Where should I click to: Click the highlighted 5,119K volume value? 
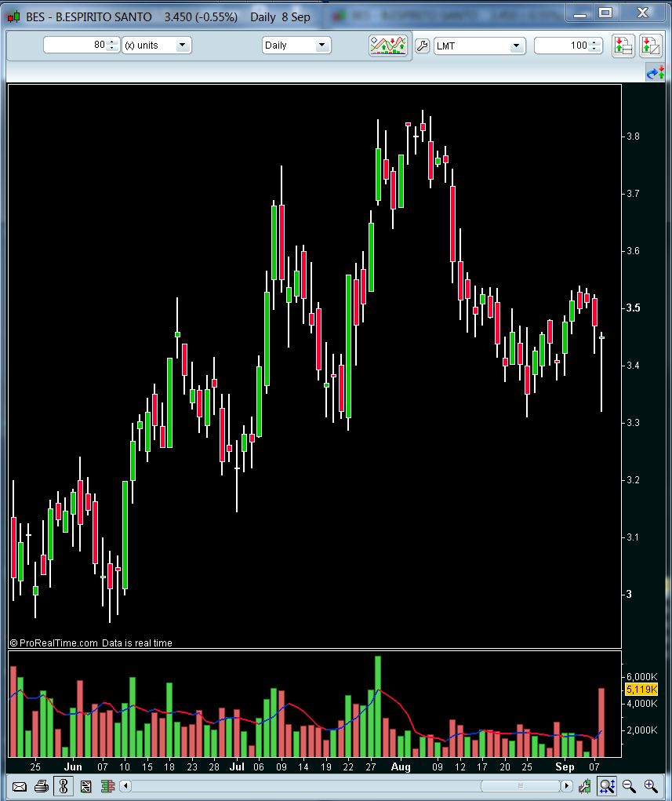(x=642, y=690)
